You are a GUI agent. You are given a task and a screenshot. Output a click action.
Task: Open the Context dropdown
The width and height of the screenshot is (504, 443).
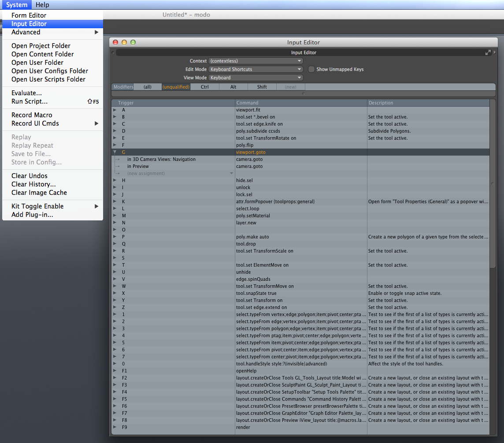click(x=256, y=61)
